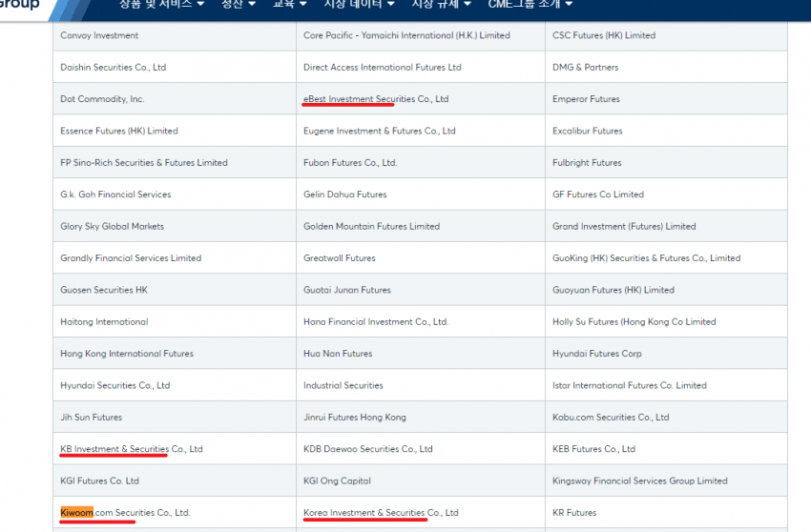This screenshot has width=811, height=532.
Task: Click GuoKing (HK) Securities & Futures Co., Limited
Action: click(646, 258)
